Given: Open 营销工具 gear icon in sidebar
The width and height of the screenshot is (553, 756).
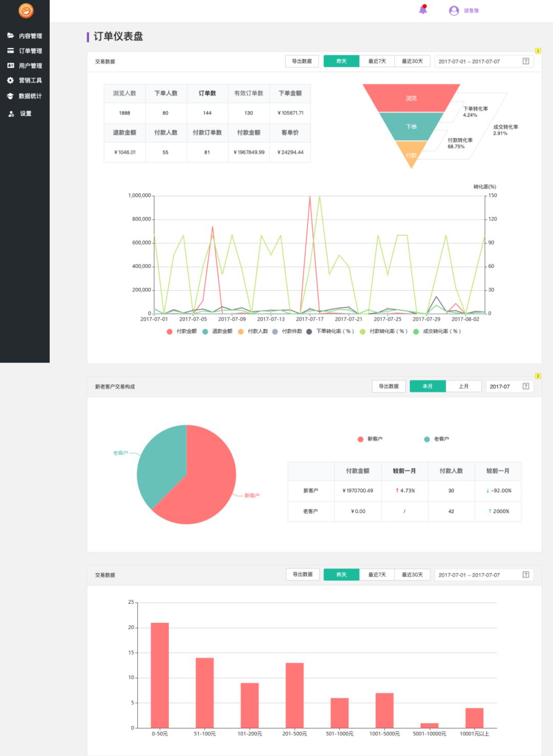Looking at the screenshot, I should point(10,80).
